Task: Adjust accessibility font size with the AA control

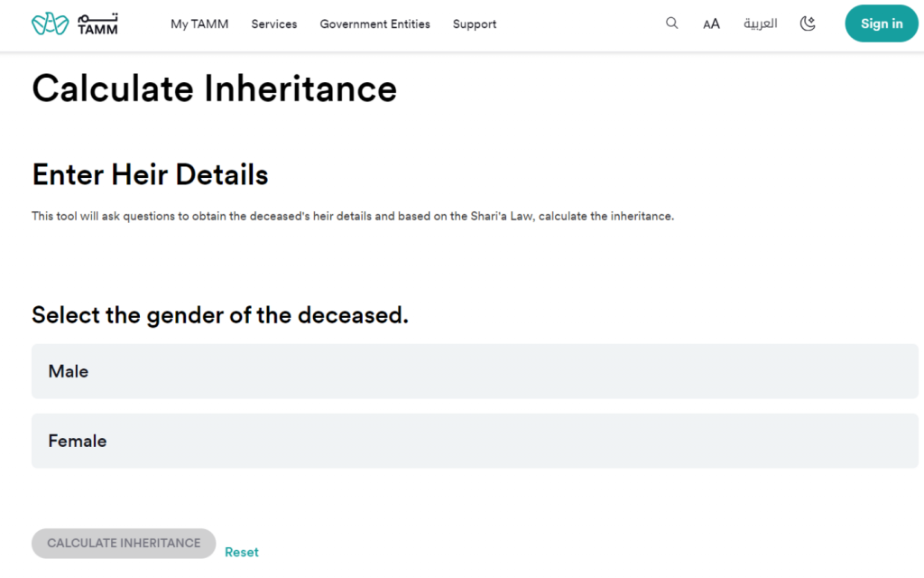Action: point(711,23)
